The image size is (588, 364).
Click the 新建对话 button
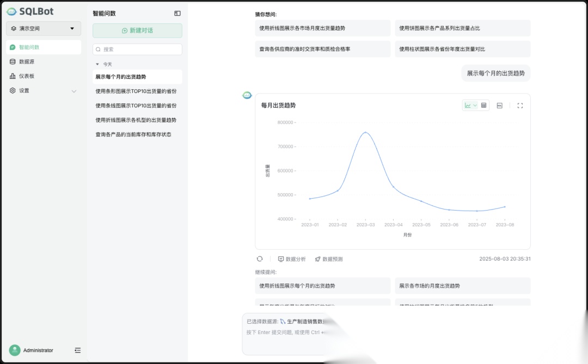point(137,30)
